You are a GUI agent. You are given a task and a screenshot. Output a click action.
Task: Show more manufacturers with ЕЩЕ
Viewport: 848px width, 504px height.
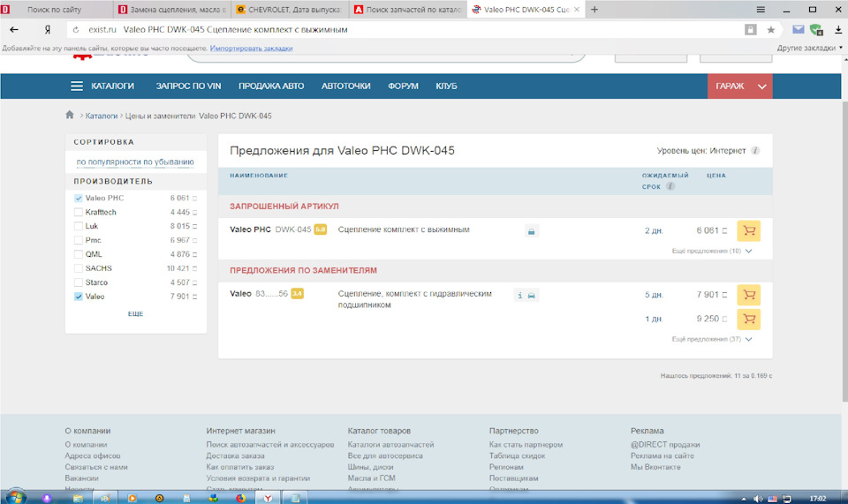(135, 314)
